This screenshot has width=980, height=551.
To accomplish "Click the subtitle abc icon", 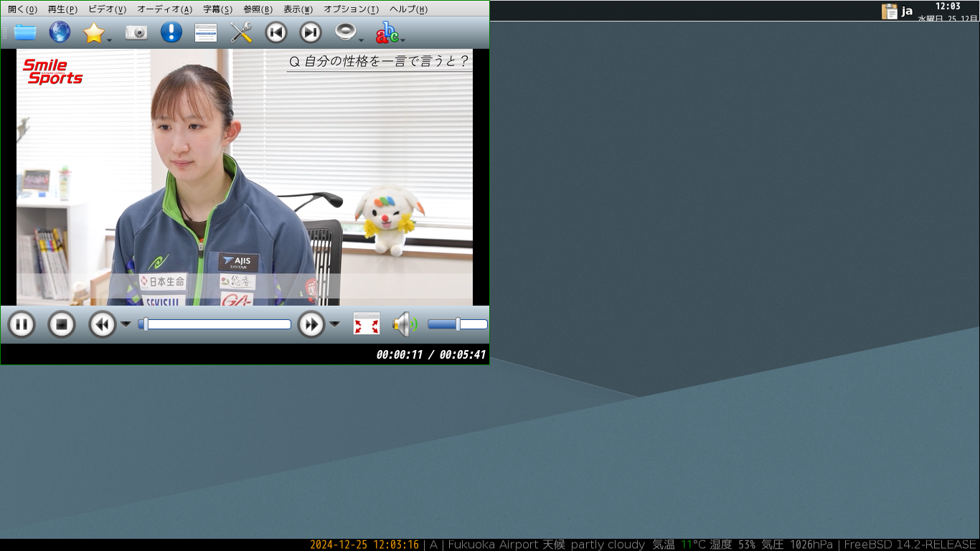I will (387, 32).
